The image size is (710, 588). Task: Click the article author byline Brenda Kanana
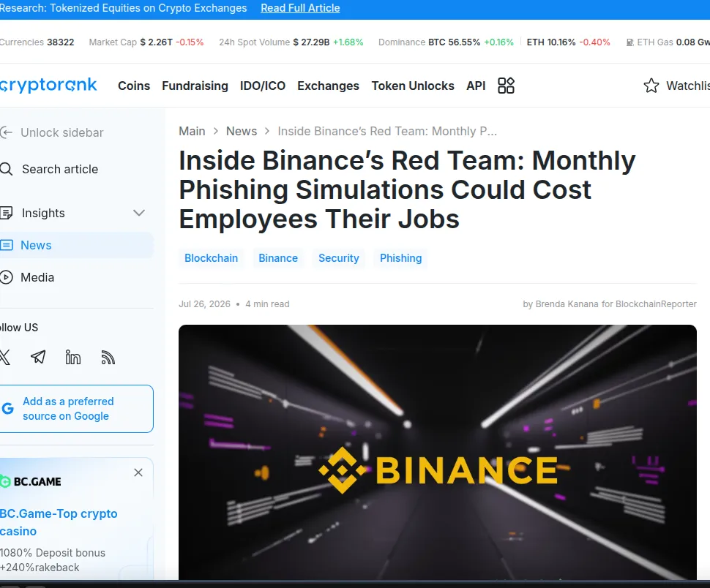point(610,304)
